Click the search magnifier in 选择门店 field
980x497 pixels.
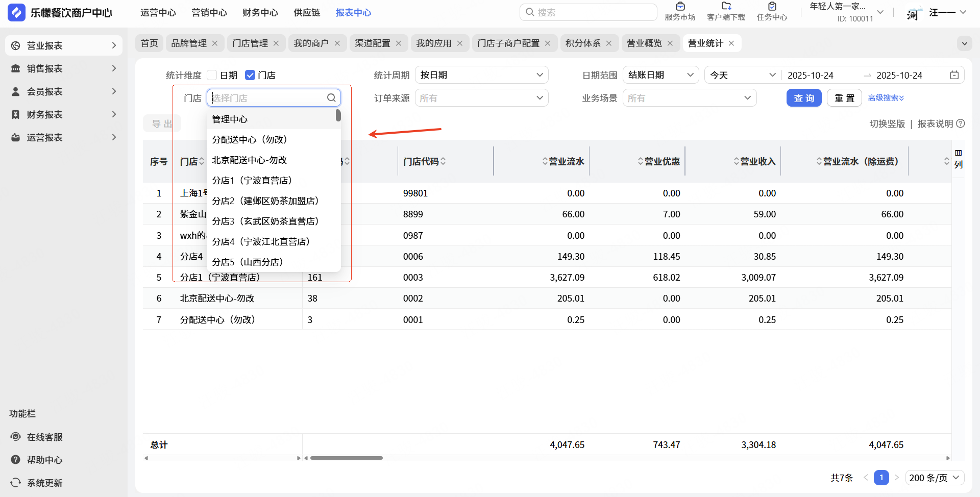tap(331, 98)
